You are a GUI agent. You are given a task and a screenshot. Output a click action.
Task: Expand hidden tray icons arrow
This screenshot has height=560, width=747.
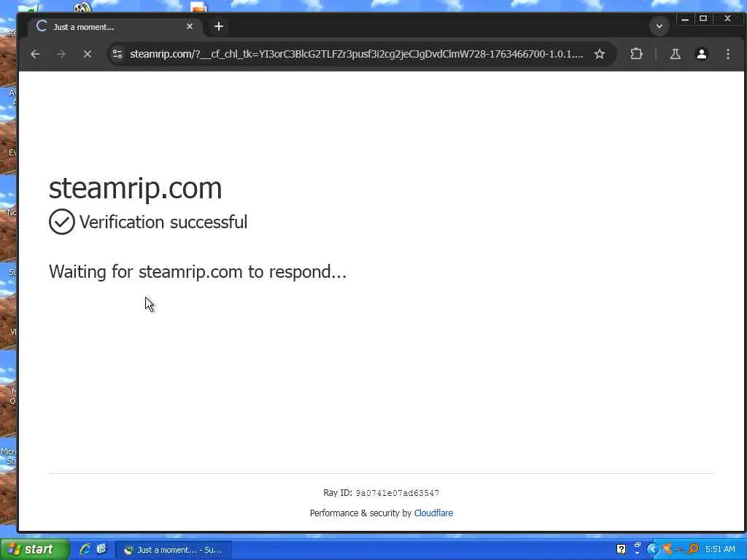(653, 550)
